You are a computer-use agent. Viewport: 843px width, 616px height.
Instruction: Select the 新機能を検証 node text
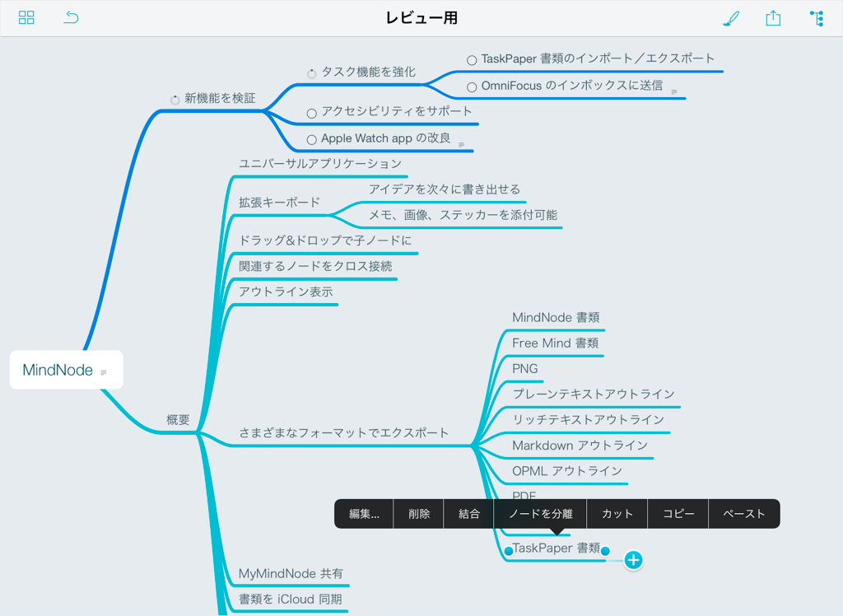pos(220,99)
